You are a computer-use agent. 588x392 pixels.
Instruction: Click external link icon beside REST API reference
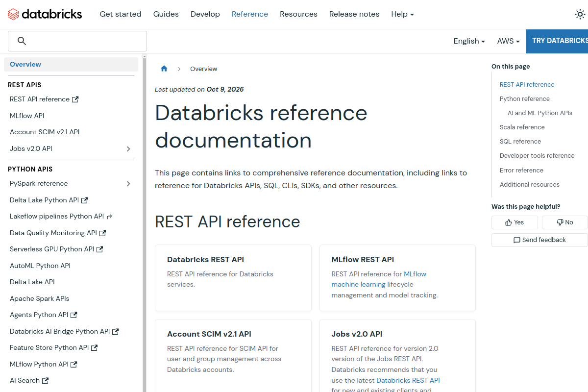coord(75,99)
